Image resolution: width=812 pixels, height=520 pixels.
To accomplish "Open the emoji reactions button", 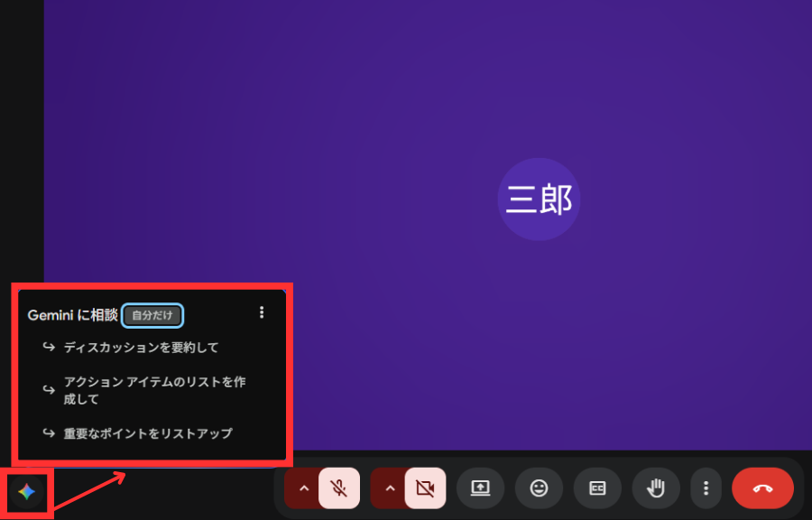I will [540, 488].
